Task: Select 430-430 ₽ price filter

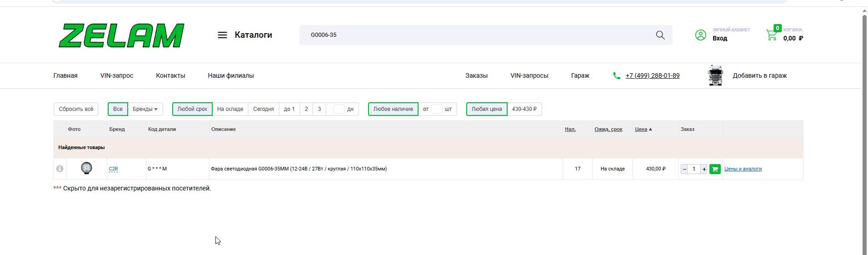Action: [x=524, y=109]
